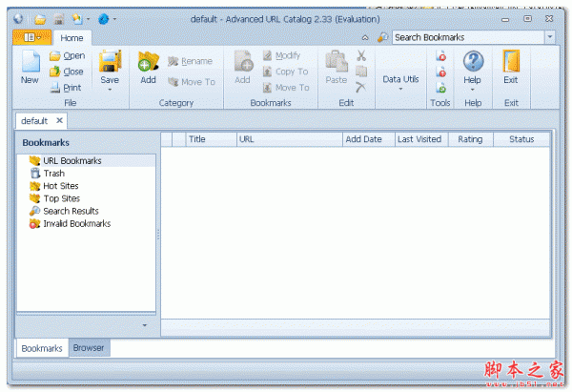Add a new category
This screenshot has width=572, height=392.
pyautogui.click(x=149, y=68)
